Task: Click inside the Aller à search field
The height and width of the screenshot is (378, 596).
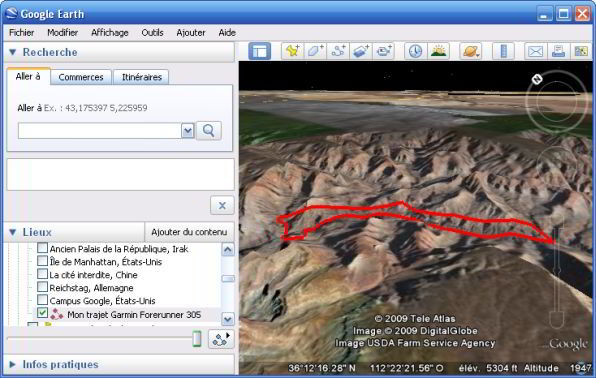Action: [x=100, y=131]
